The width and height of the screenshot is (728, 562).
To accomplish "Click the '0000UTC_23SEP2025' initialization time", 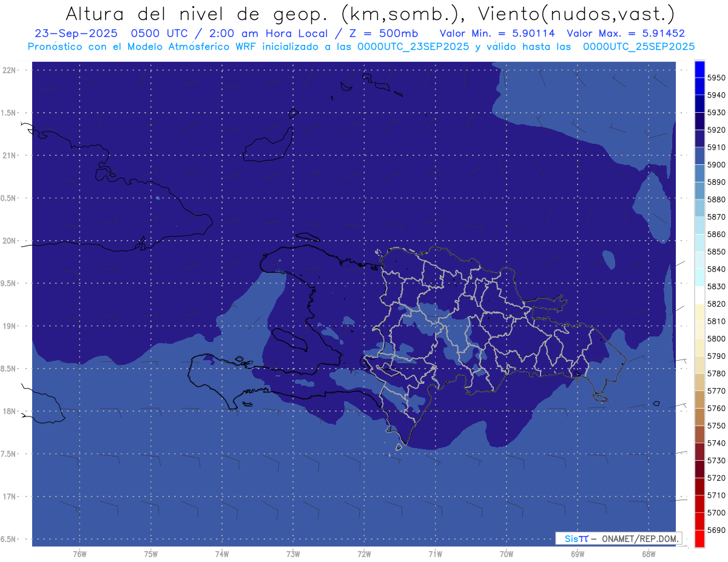I will pyautogui.click(x=413, y=46).
